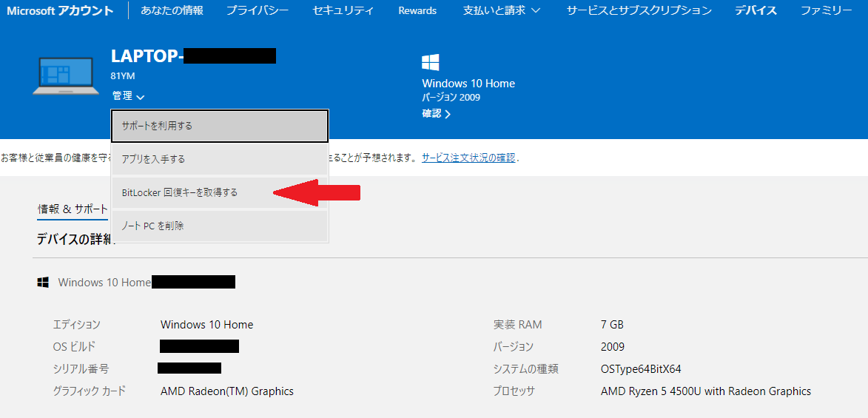Click the エディション label
The height and width of the screenshot is (418, 868).
pos(76,325)
